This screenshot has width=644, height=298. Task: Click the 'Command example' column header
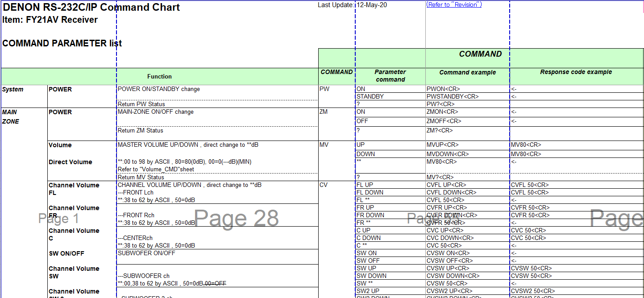tap(467, 72)
